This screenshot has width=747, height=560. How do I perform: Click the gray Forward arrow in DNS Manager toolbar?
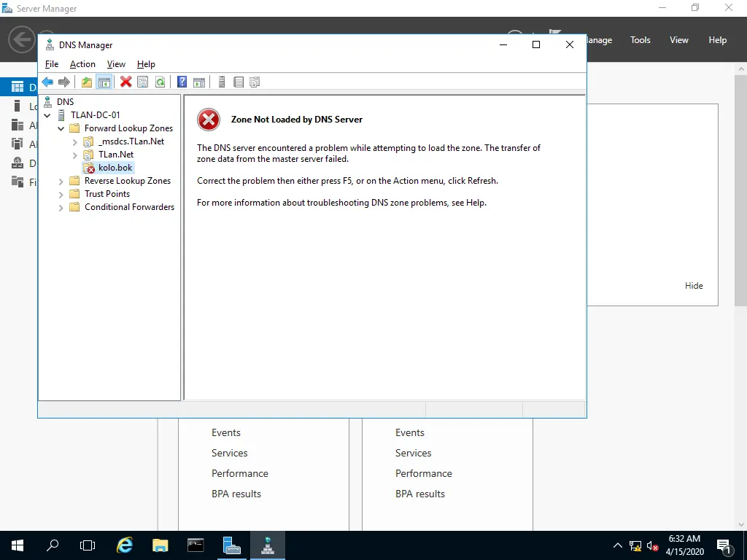(64, 82)
